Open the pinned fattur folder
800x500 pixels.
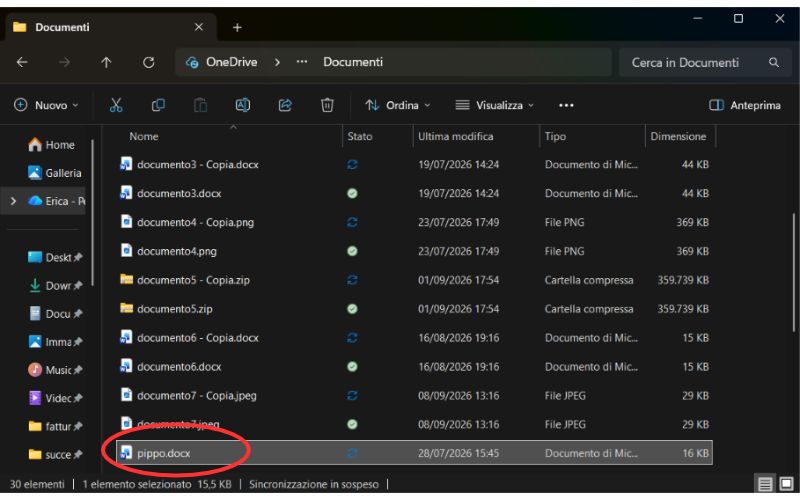pyautogui.click(x=55, y=426)
